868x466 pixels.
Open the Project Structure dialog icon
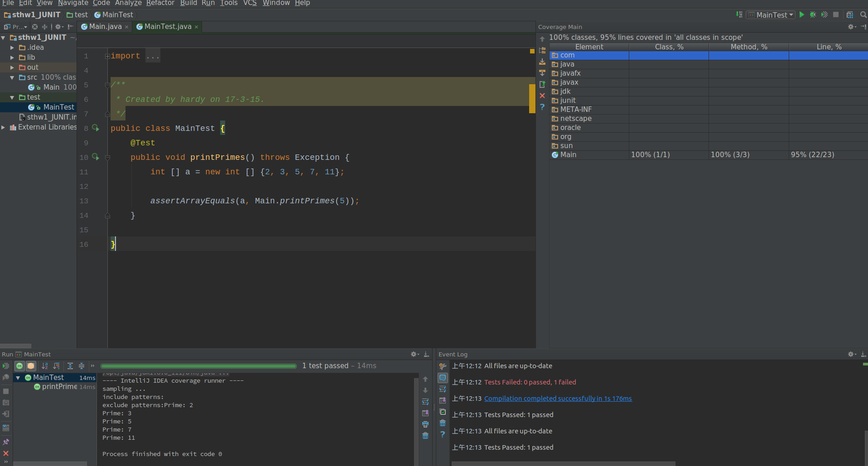tap(850, 15)
